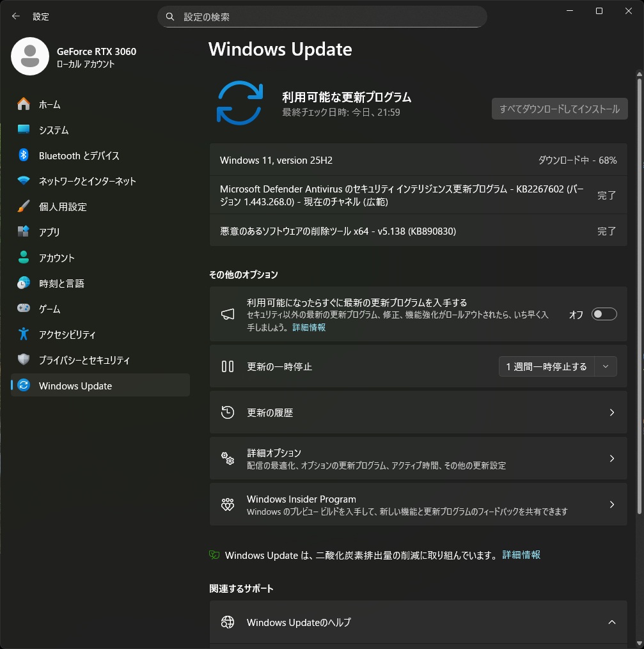Click the back arrow beside 設定
The height and width of the screenshot is (649, 644).
[x=16, y=16]
